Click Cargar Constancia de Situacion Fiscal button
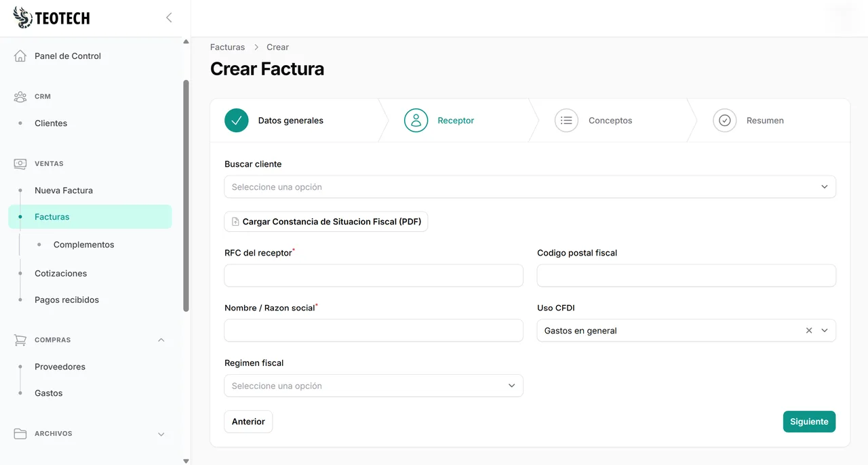Image resolution: width=868 pixels, height=465 pixels. coord(325,222)
